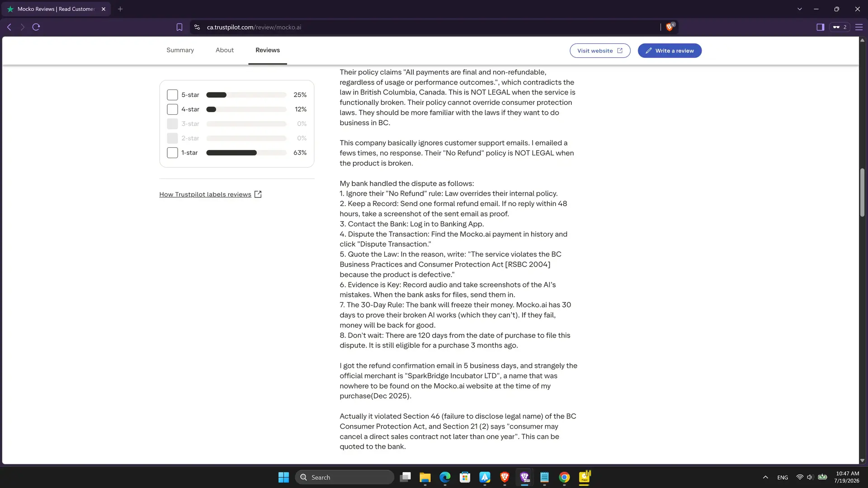Click the scrollbar down arrow

[x=862, y=460]
